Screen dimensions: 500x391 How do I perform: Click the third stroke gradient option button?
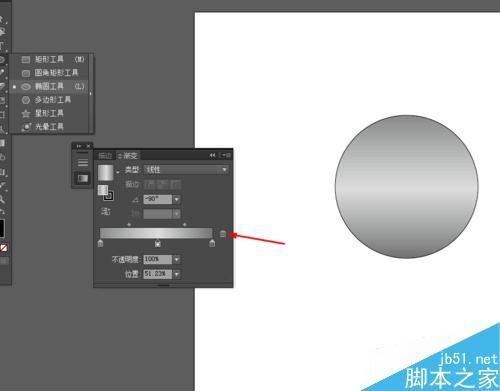(176, 184)
